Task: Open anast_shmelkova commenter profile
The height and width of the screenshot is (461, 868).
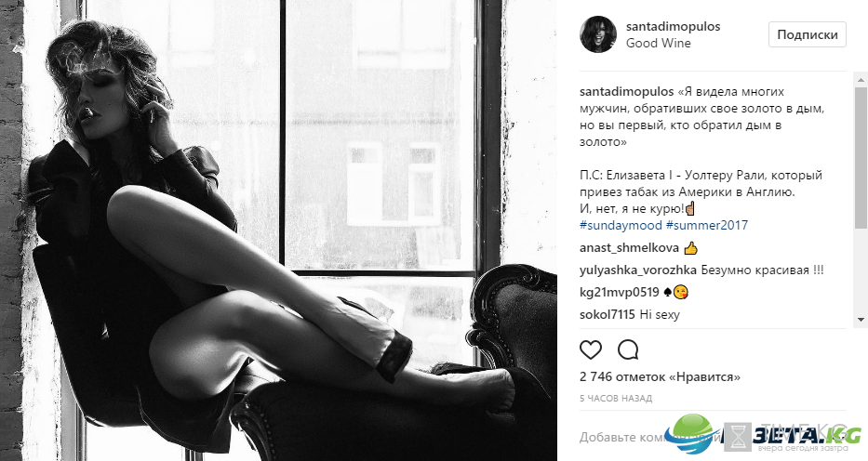Action: (x=630, y=248)
